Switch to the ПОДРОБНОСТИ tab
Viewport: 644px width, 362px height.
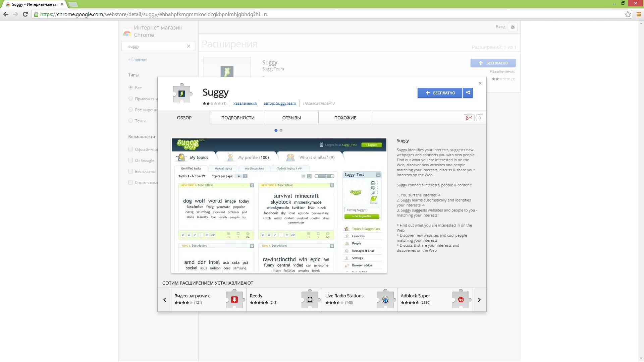pos(238,118)
